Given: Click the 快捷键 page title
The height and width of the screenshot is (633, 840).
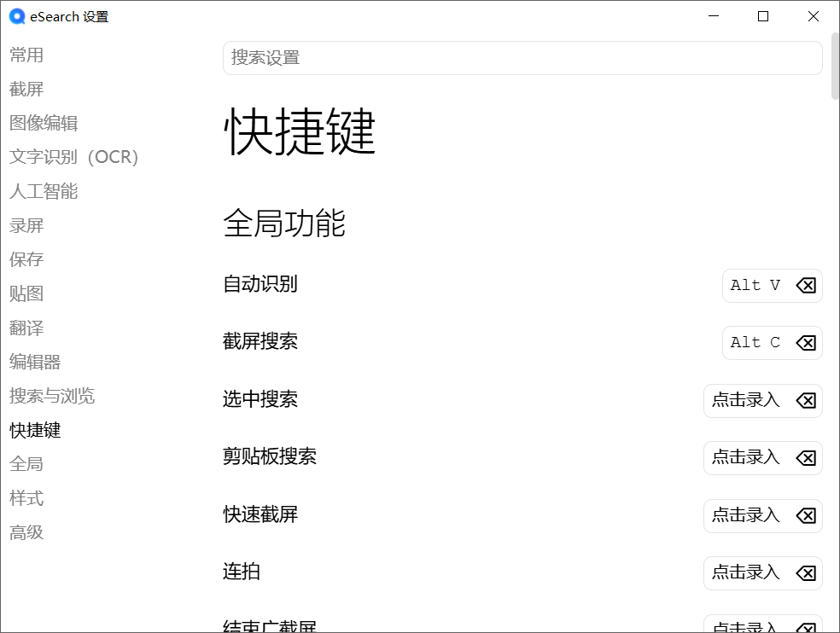Looking at the screenshot, I should click(300, 131).
